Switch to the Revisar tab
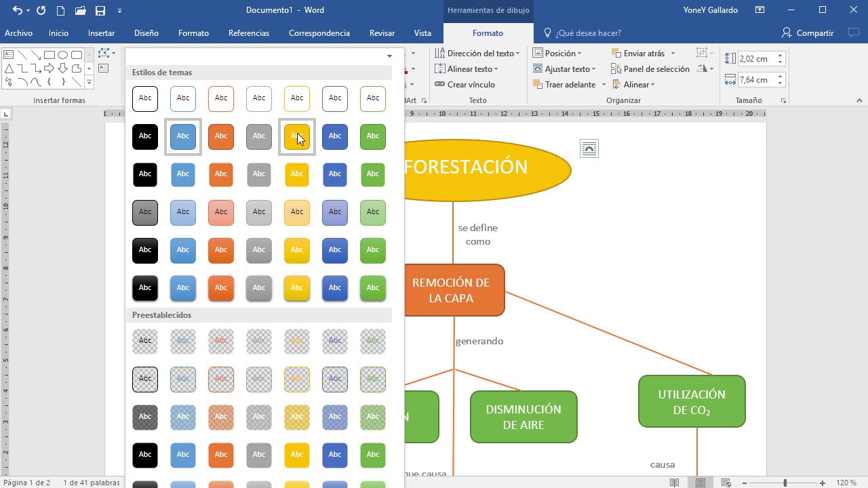This screenshot has width=868, height=488. (382, 33)
